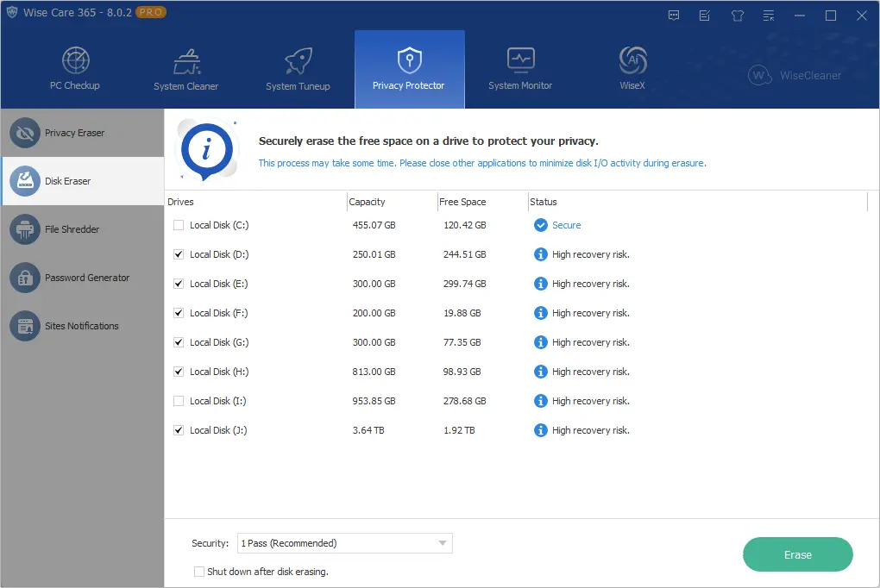This screenshot has height=588, width=880.
Task: Uncheck the Local Disk (D:) checkbox
Action: 179,254
